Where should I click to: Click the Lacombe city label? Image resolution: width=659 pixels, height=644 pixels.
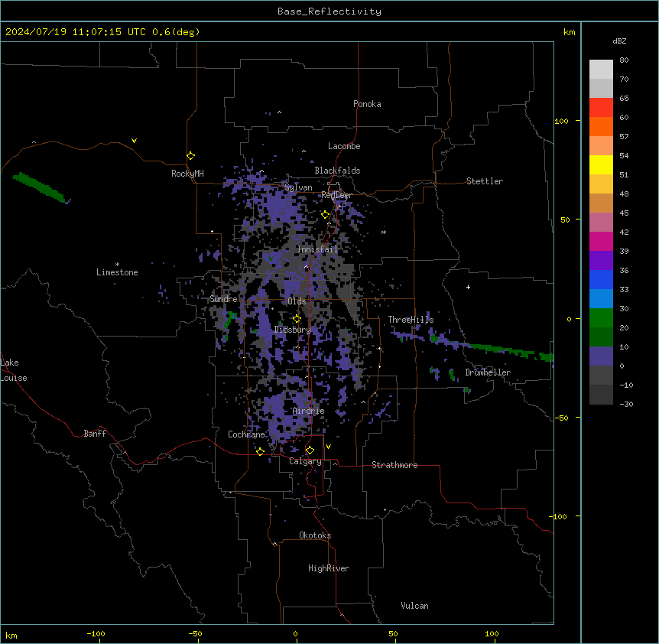pos(344,146)
